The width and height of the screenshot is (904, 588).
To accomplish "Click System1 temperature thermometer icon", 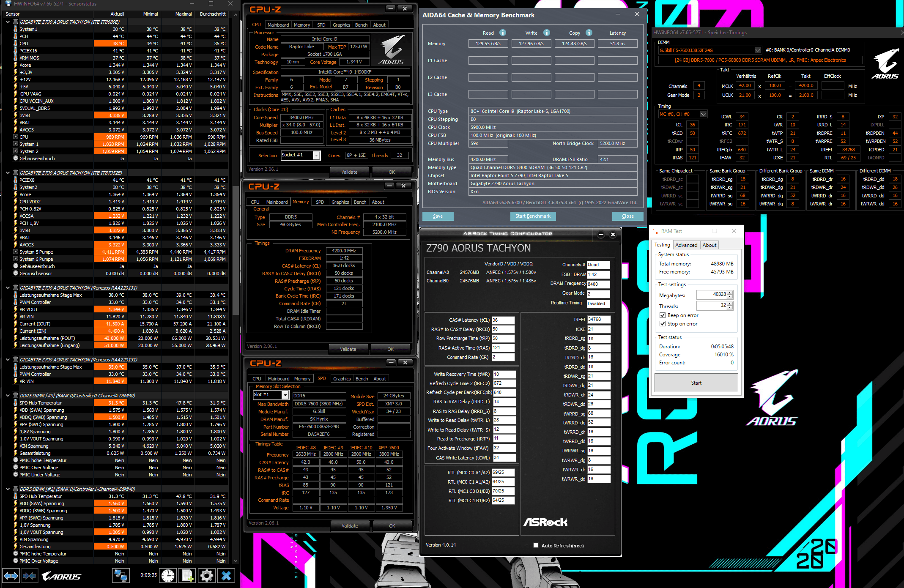I will (x=16, y=29).
